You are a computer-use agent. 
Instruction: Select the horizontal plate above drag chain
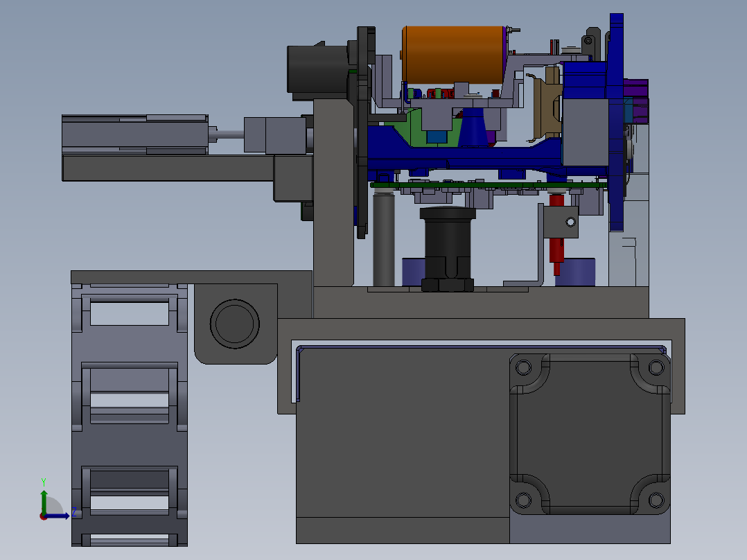click(x=191, y=277)
